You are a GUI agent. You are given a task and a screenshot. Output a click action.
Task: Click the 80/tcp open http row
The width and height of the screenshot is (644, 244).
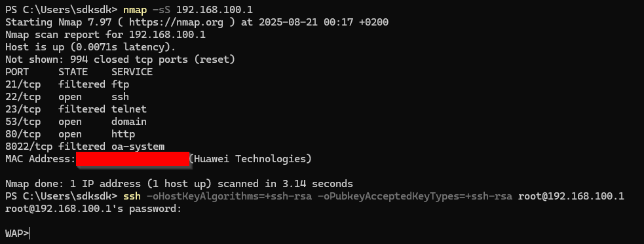[70, 134]
